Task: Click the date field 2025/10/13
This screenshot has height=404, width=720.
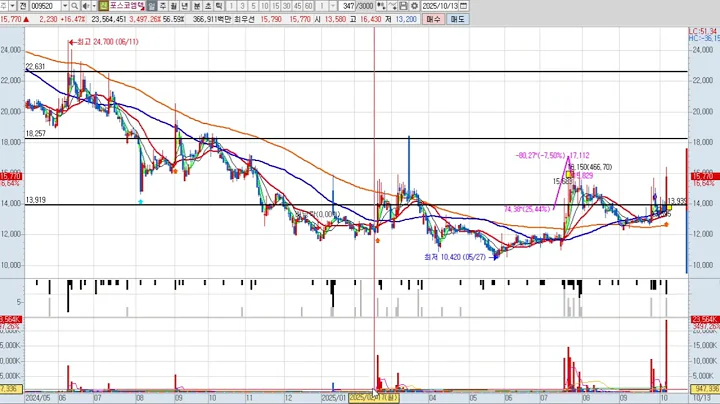Action: [x=440, y=6]
